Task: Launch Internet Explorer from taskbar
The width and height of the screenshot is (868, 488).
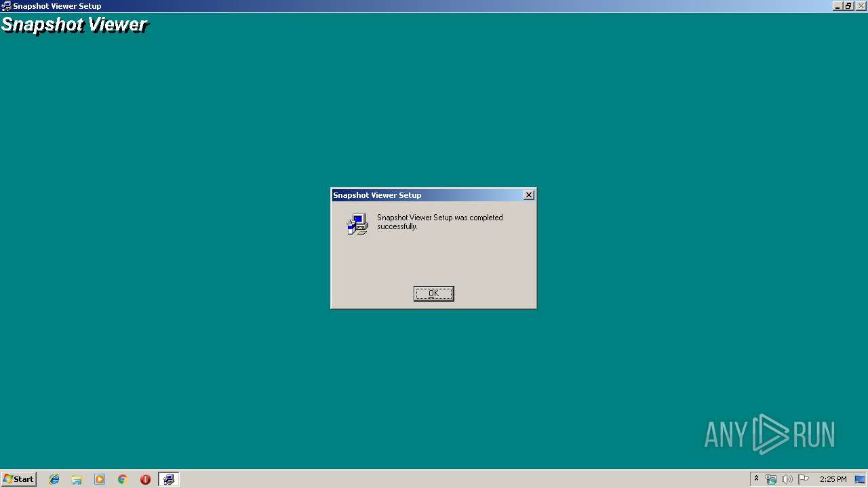Action: 54,479
